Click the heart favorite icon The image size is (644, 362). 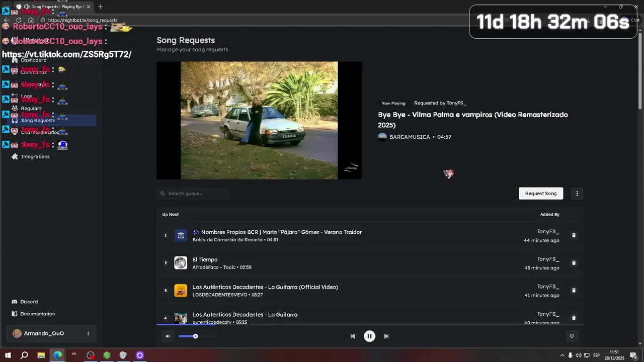[572, 336]
